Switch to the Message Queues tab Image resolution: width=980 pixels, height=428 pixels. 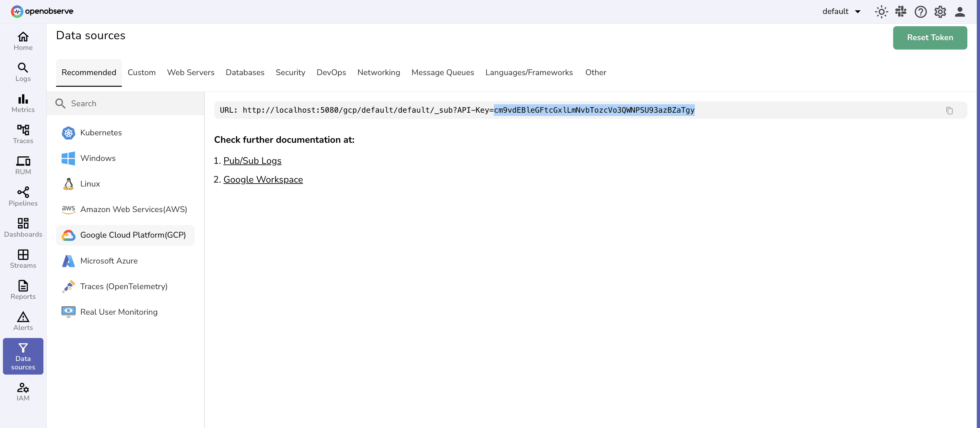(x=442, y=72)
